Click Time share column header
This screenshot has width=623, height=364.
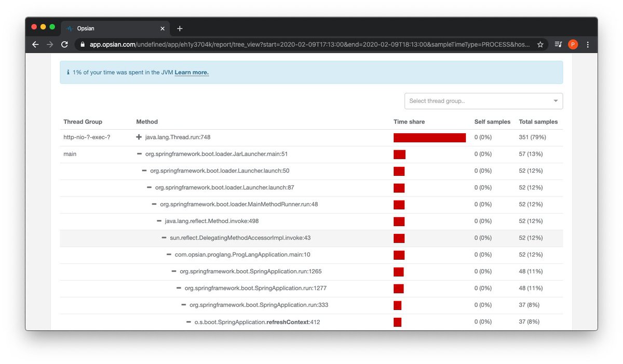409,122
